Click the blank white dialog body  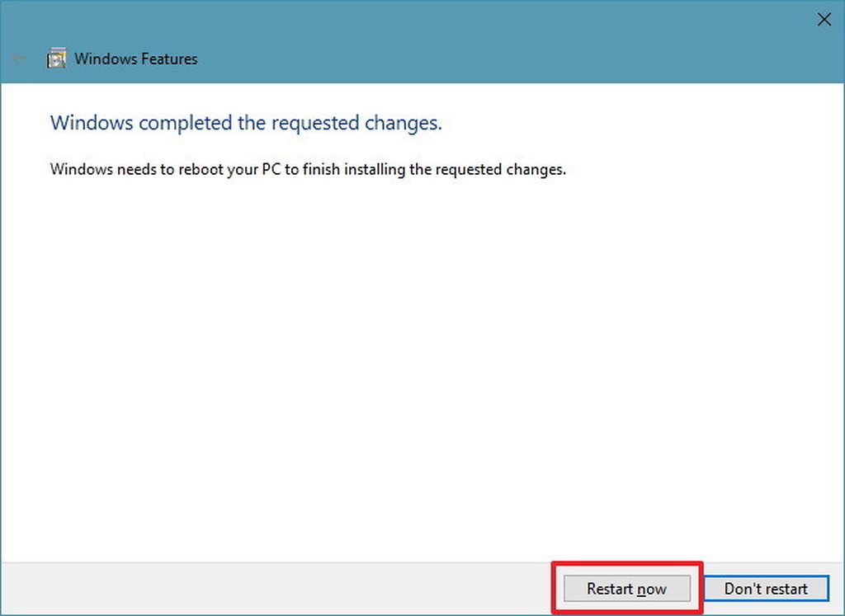pos(422,366)
